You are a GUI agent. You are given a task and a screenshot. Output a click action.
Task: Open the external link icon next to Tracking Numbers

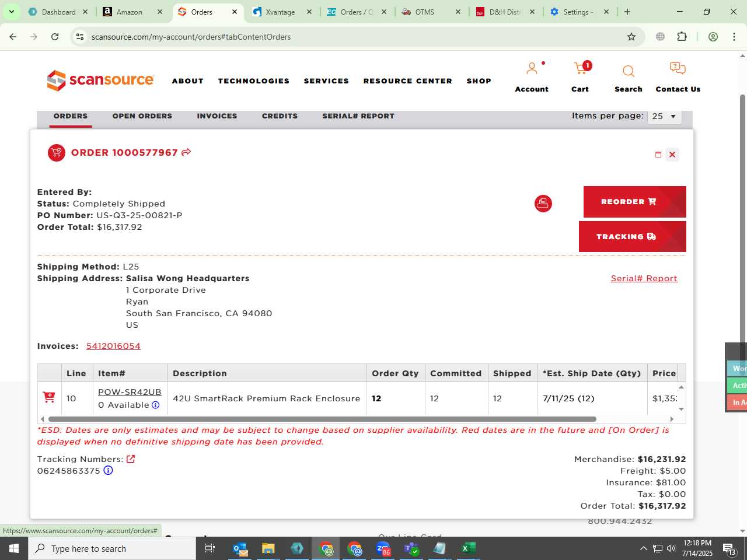[x=131, y=459]
